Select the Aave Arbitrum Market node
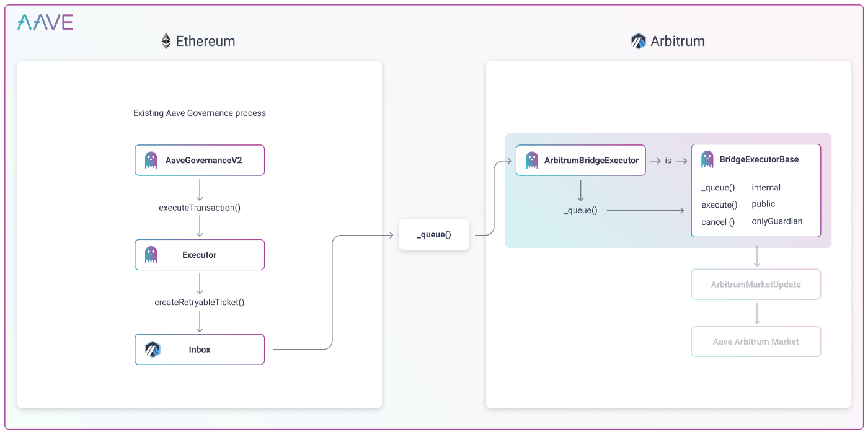 click(756, 342)
